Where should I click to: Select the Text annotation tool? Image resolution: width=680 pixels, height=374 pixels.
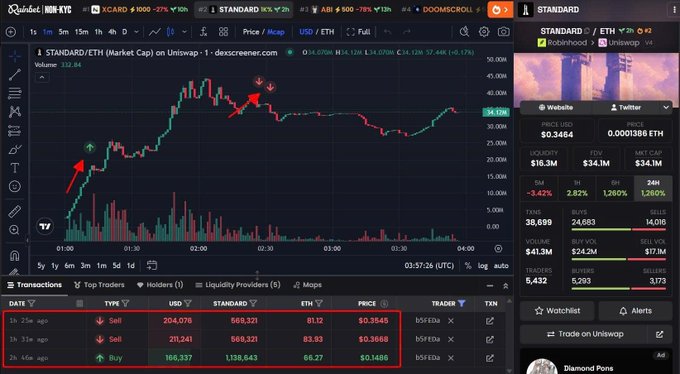coord(15,168)
